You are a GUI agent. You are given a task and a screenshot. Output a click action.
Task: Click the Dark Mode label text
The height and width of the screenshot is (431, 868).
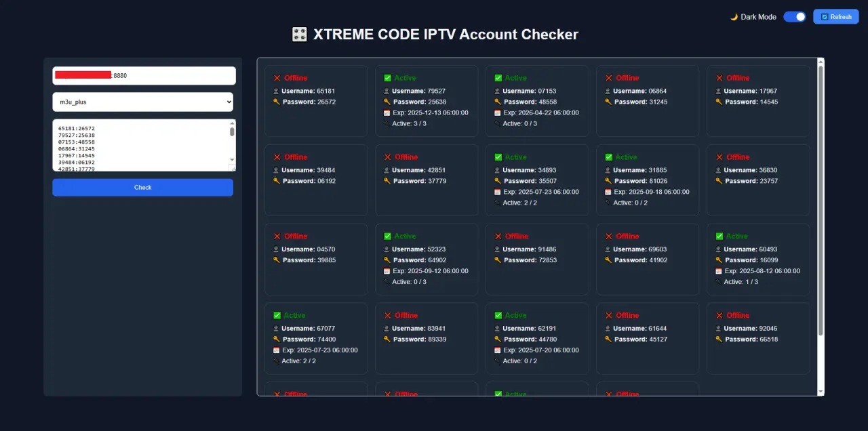click(758, 17)
